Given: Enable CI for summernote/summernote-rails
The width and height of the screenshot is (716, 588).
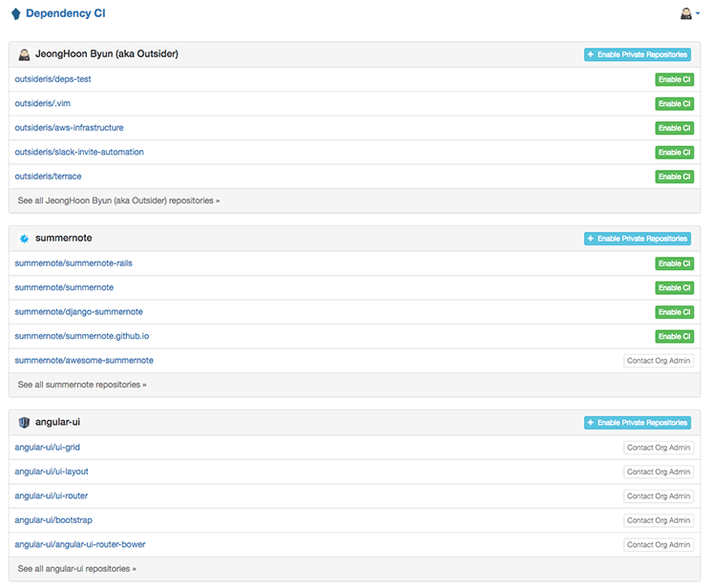Looking at the screenshot, I should [674, 263].
